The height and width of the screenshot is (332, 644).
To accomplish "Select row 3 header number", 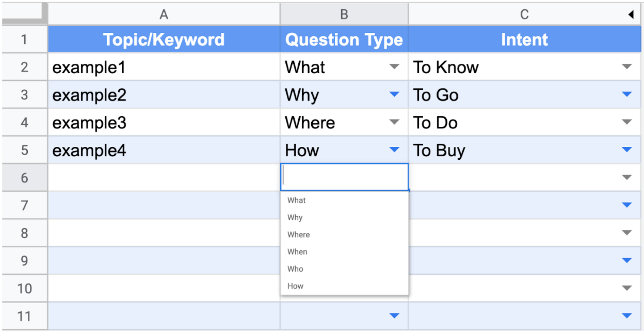I will point(24,95).
